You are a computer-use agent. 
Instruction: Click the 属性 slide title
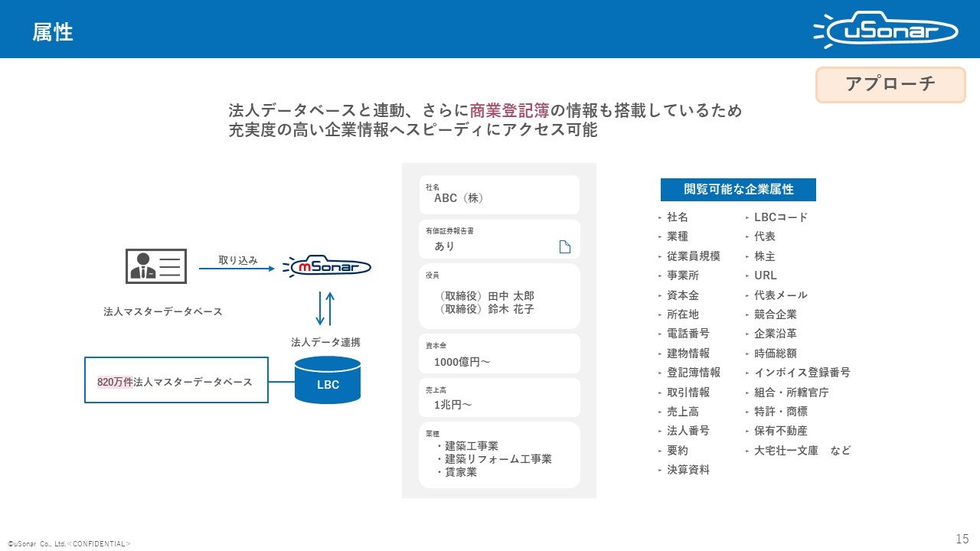click(x=53, y=32)
